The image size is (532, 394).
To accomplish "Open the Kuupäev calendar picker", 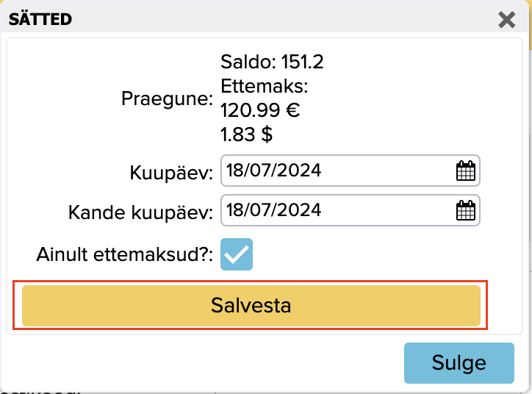I will click(x=466, y=171).
